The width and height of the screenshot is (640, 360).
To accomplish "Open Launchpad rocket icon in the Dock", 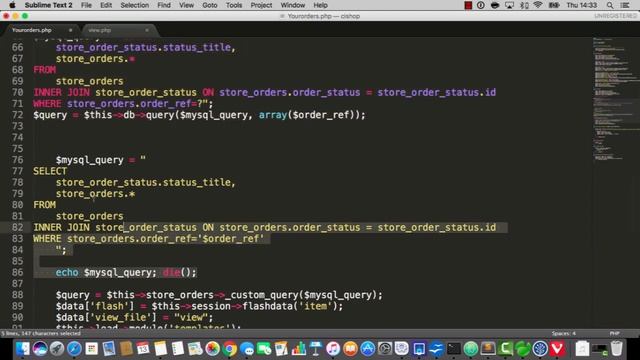I will (x=57, y=349).
